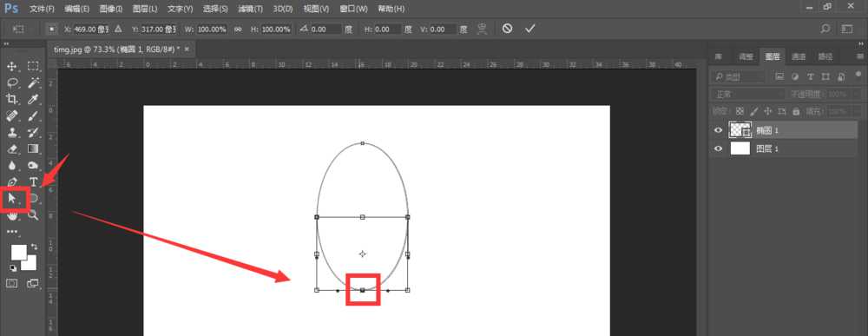The width and height of the screenshot is (868, 336).
Task: Choose the Magic Wand tool
Action: tap(33, 82)
